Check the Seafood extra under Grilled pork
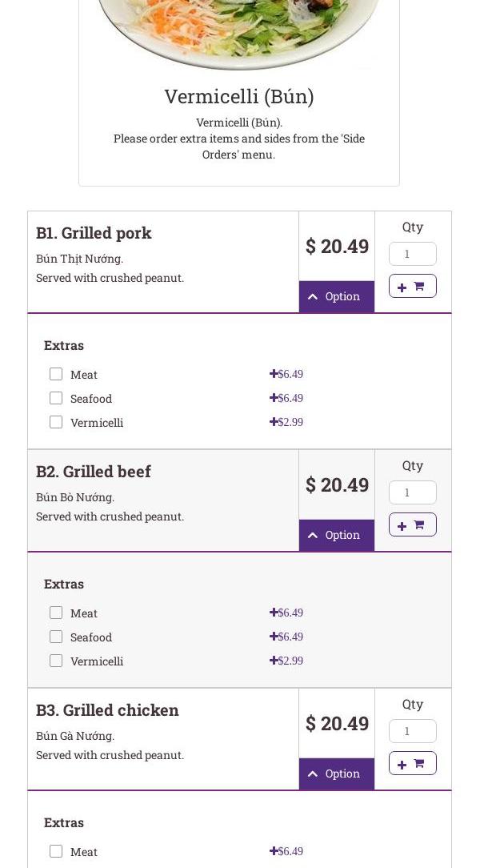Image resolution: width=484 pixels, height=868 pixels. [x=56, y=398]
